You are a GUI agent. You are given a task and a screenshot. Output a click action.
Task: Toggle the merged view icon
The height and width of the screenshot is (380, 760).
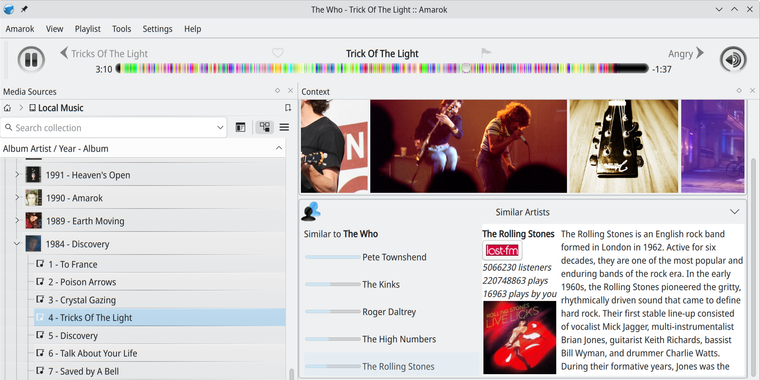[x=265, y=127]
